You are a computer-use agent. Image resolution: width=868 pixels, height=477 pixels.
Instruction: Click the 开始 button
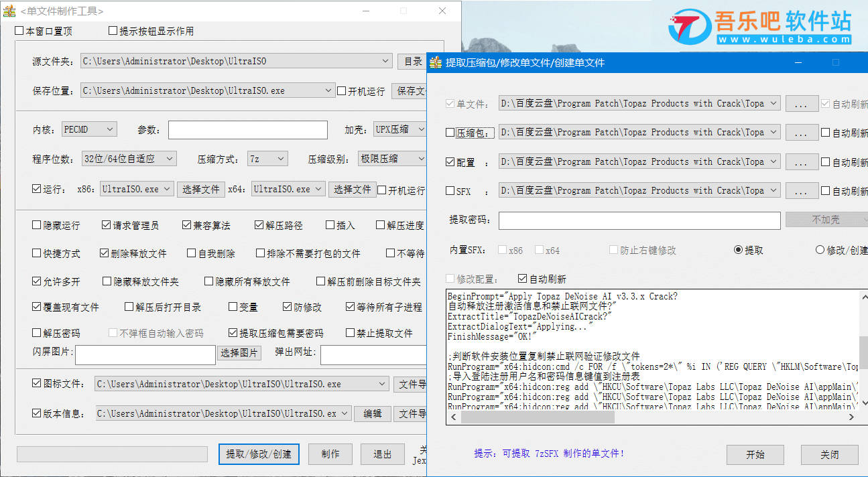(755, 454)
